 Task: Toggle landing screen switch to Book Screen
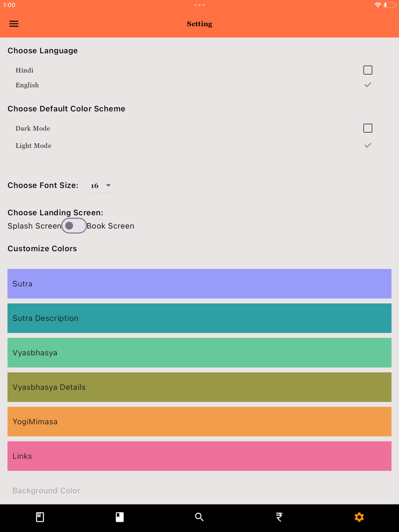click(74, 226)
